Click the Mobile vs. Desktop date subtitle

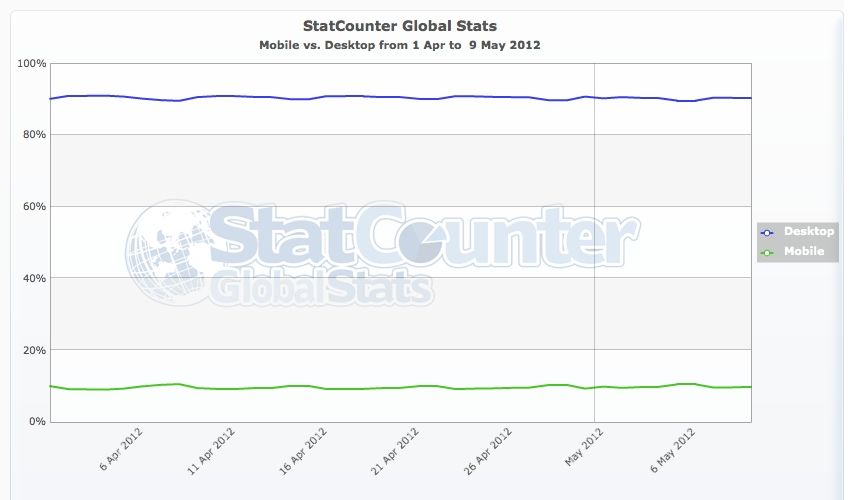point(399,45)
